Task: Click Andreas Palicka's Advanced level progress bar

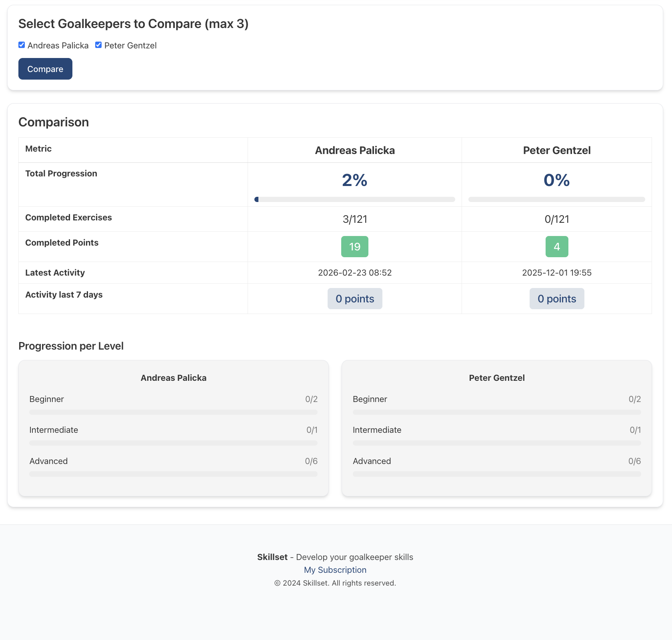Action: click(x=173, y=474)
